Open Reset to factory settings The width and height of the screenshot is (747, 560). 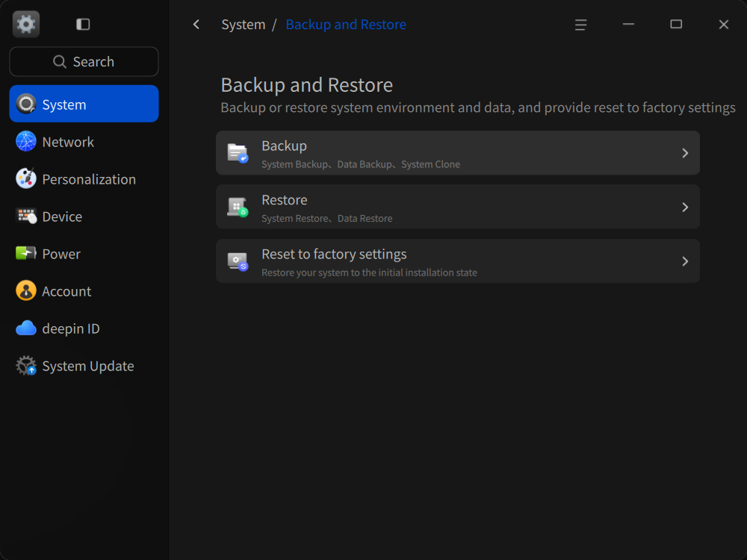point(458,261)
